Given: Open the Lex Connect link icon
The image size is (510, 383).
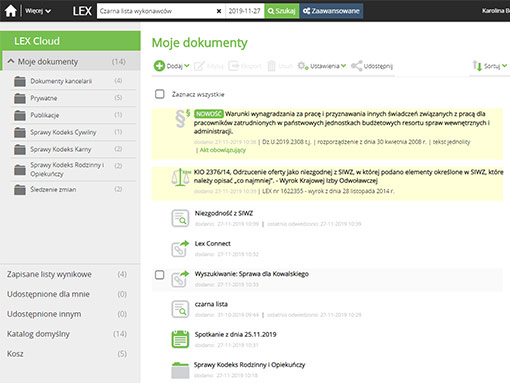Looking at the screenshot, I should click(180, 248).
